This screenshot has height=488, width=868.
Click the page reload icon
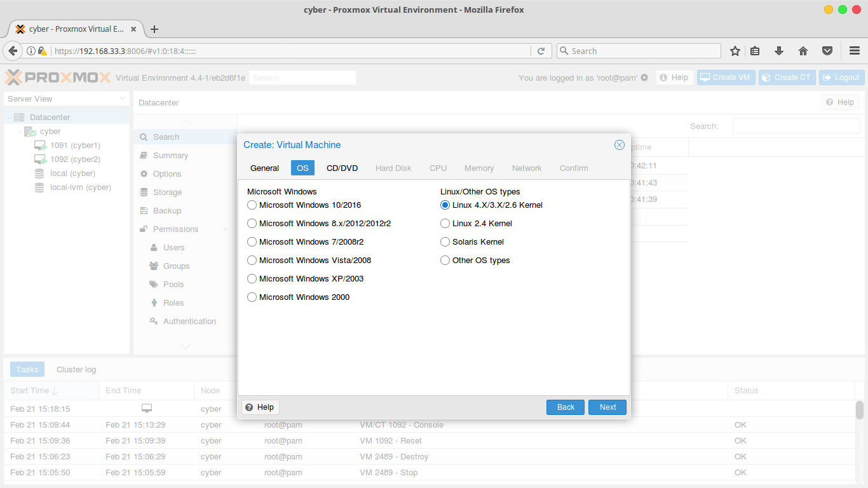coord(541,51)
